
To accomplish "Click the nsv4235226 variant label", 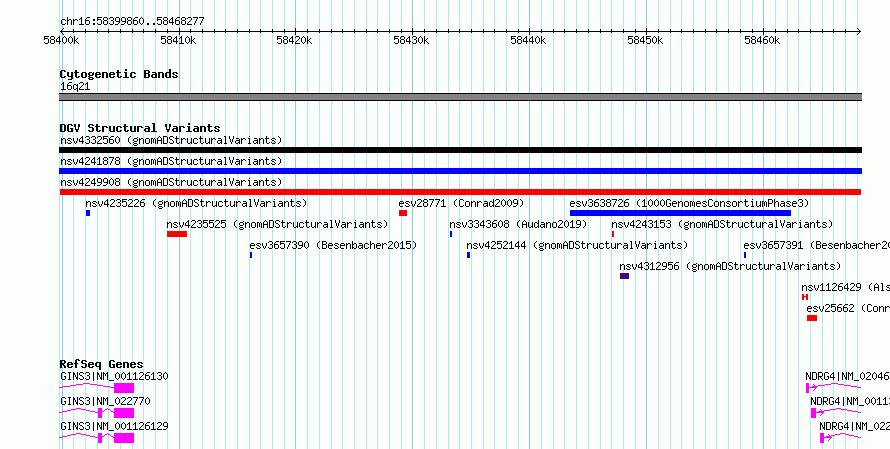I will 196,203.
